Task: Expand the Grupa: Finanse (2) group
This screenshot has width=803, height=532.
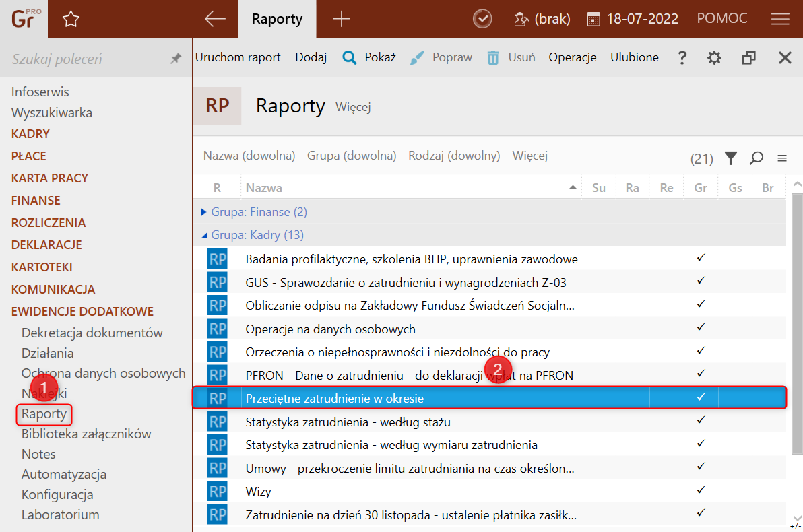Action: point(203,212)
